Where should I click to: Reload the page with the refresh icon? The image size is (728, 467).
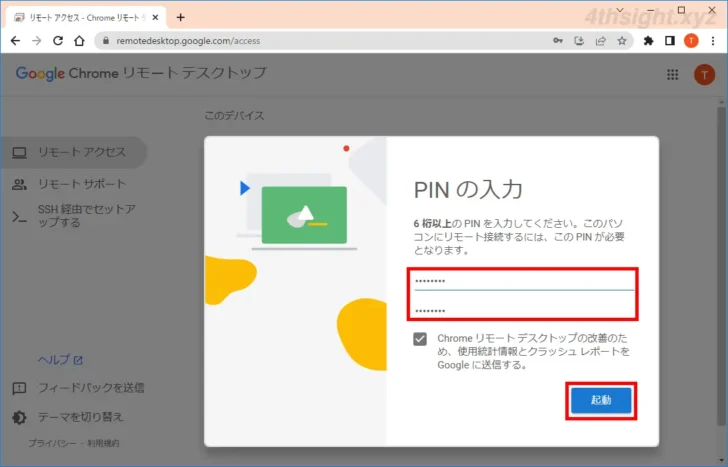click(58, 41)
